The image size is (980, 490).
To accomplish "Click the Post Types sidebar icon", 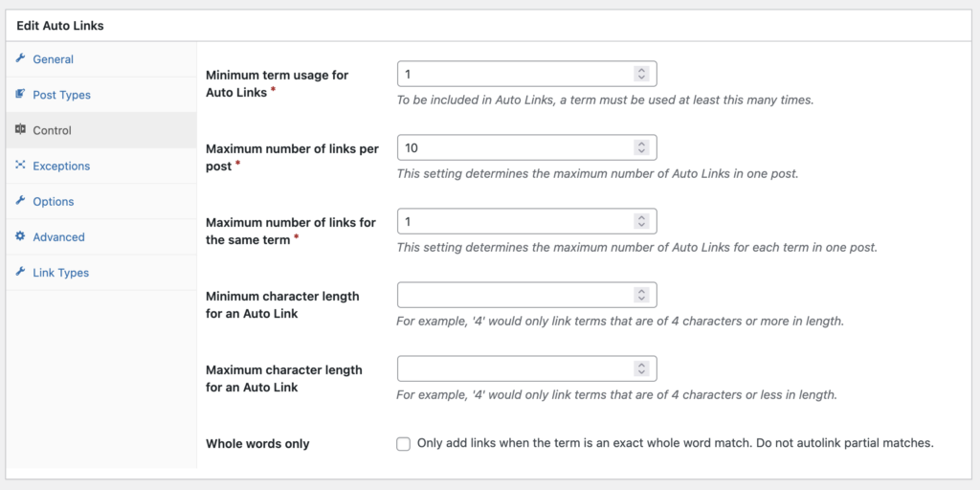I will (20, 95).
